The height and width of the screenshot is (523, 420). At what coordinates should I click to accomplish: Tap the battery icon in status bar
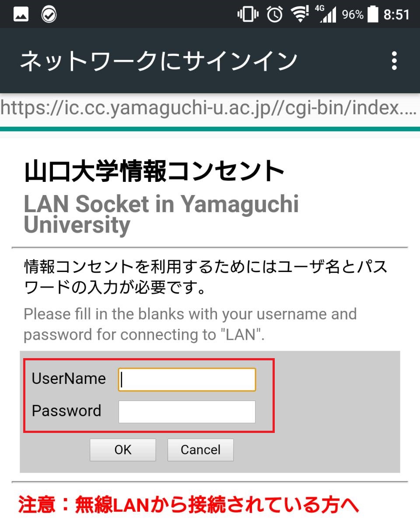click(x=373, y=14)
